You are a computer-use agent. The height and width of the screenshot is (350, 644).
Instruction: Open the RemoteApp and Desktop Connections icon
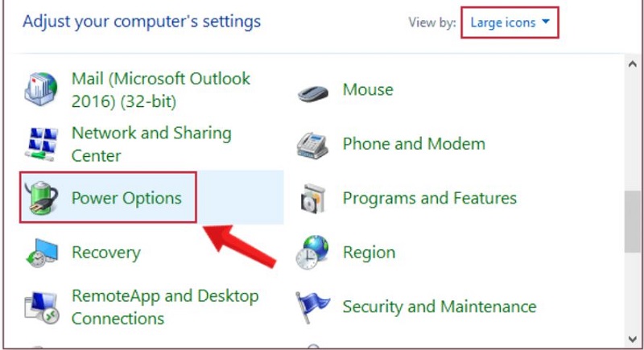(x=41, y=307)
